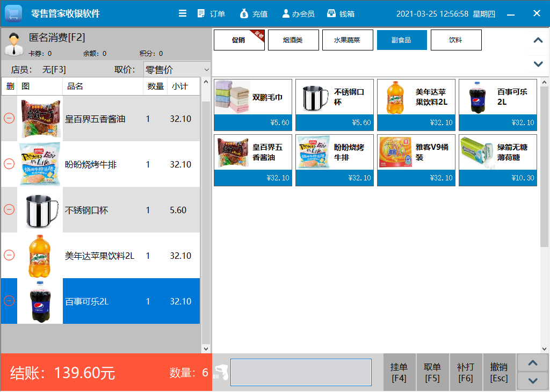Image resolution: width=550 pixels, height=392 pixels.
Task: Add 雅客V9桶装 product card
Action: pyautogui.click(x=416, y=160)
